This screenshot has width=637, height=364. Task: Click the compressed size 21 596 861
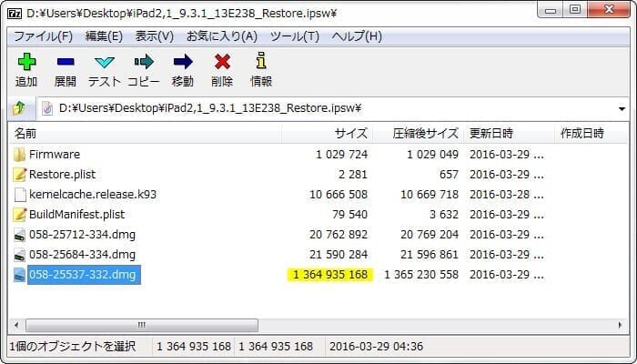click(x=430, y=254)
